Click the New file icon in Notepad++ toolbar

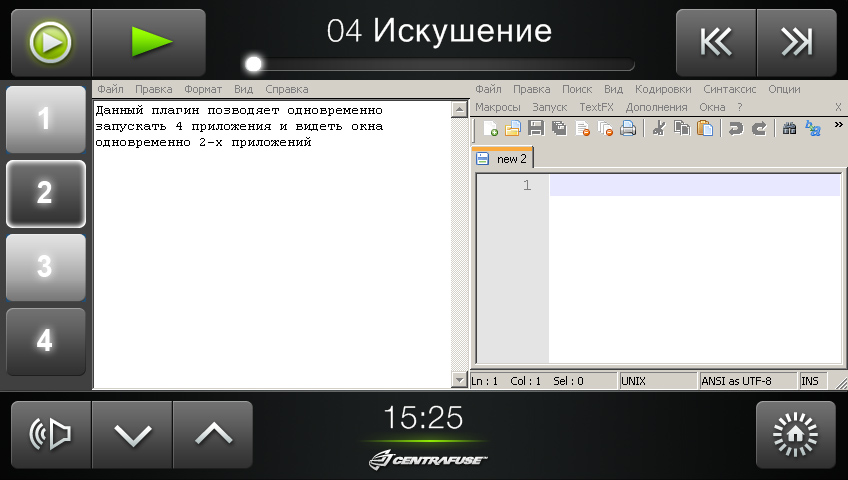pos(490,128)
